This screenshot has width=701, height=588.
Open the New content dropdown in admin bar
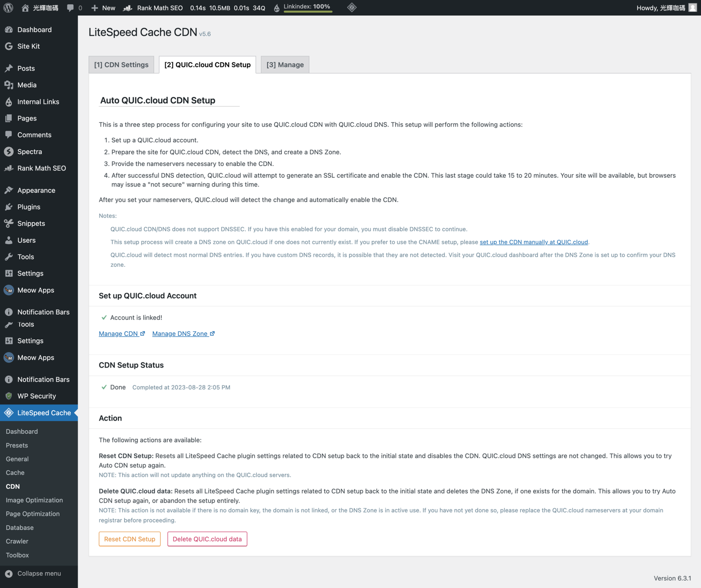pyautogui.click(x=103, y=8)
